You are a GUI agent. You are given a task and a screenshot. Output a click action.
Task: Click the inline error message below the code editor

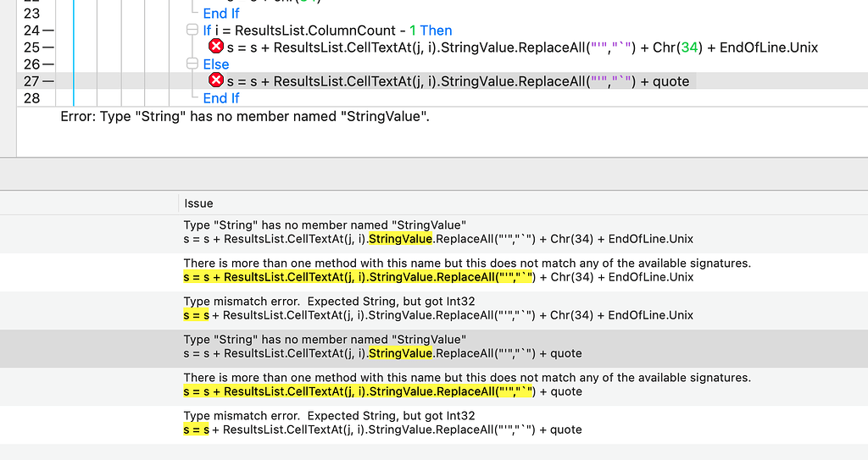[245, 116]
